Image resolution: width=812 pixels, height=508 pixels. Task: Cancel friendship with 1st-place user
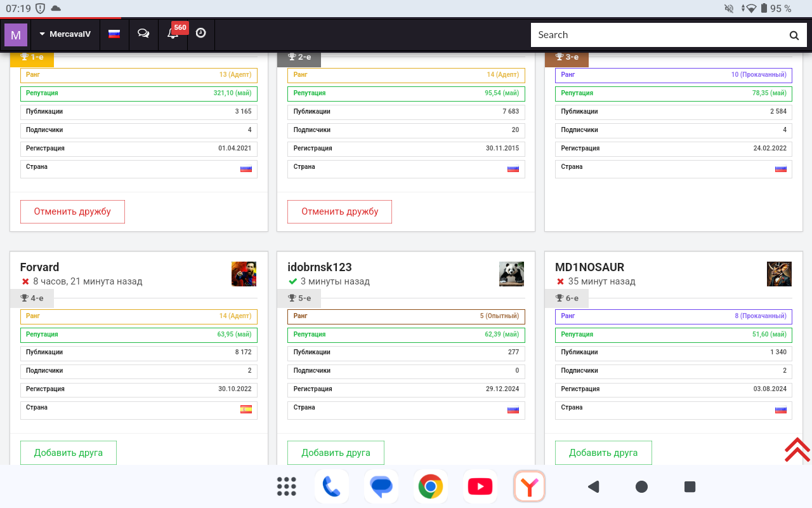click(x=72, y=211)
